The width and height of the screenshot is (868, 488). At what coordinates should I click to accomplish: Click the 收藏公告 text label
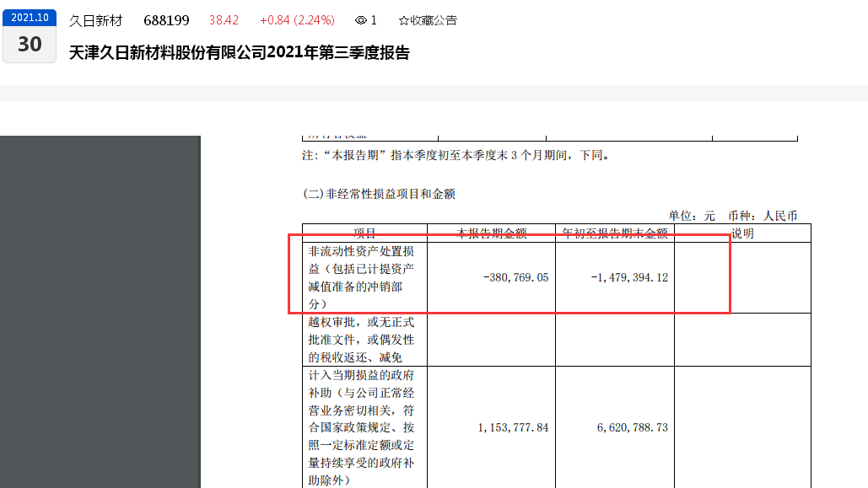(433, 20)
